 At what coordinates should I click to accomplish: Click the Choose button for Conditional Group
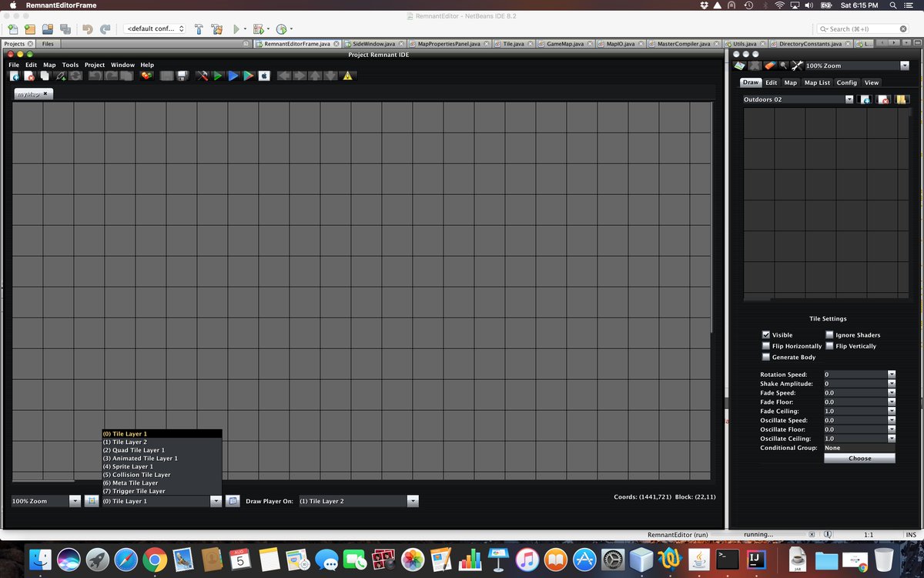(859, 457)
